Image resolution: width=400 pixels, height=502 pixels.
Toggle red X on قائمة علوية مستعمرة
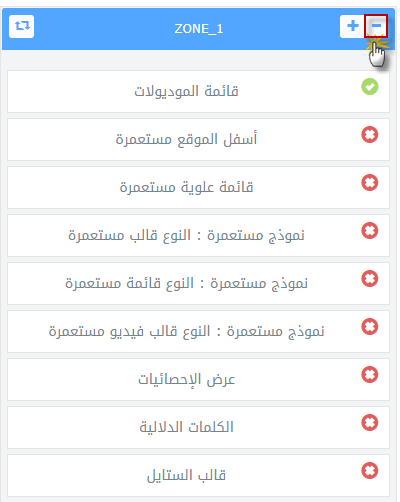click(x=370, y=183)
